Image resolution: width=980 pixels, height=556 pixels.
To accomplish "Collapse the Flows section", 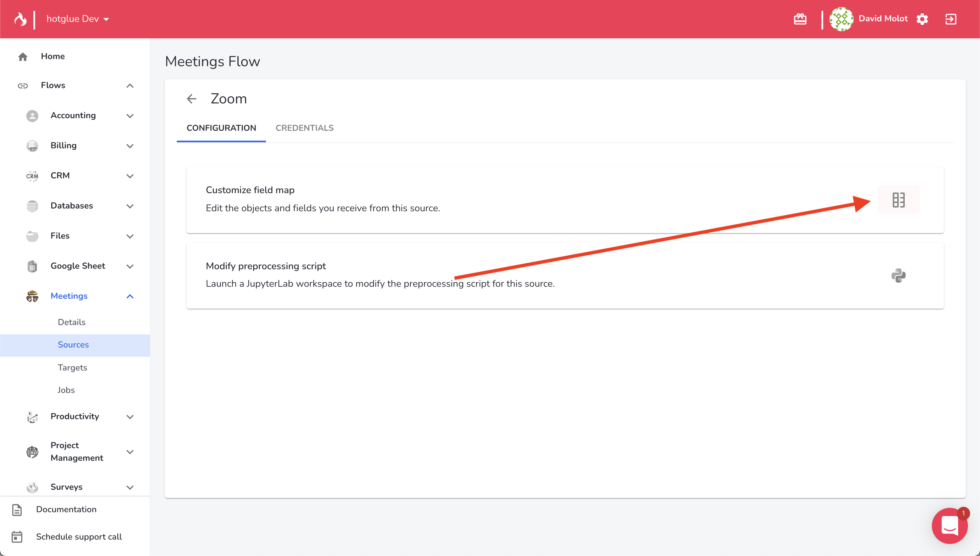I will point(130,86).
